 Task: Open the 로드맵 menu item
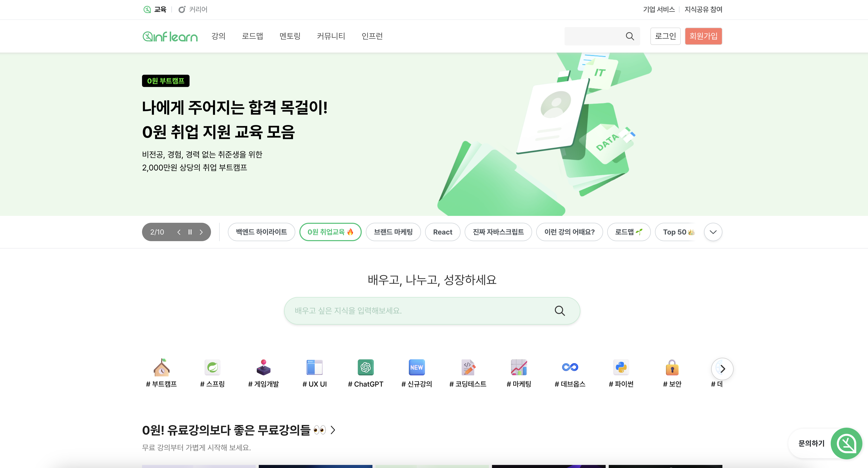(252, 36)
